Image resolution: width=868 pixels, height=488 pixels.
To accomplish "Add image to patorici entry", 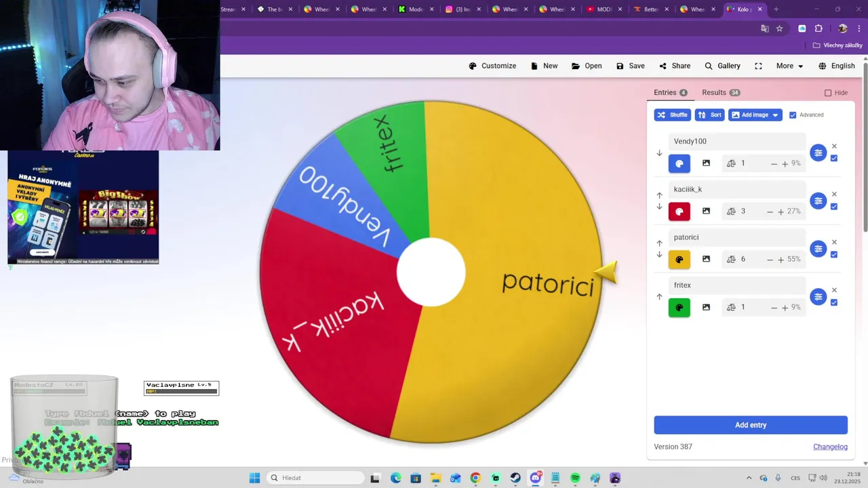I will [x=706, y=259].
